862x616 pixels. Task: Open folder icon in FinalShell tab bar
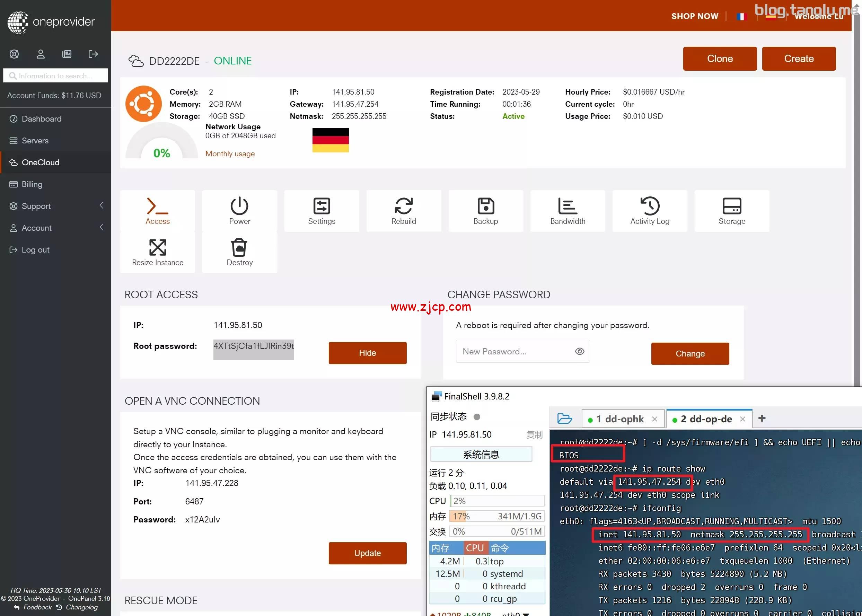(564, 419)
